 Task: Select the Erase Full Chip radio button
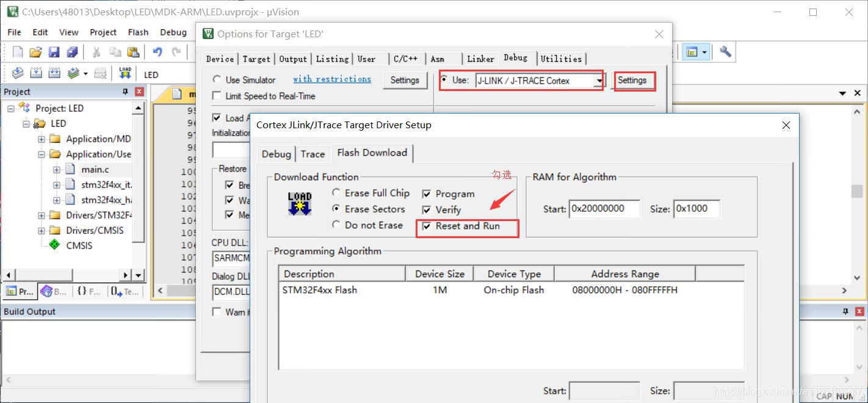(336, 193)
